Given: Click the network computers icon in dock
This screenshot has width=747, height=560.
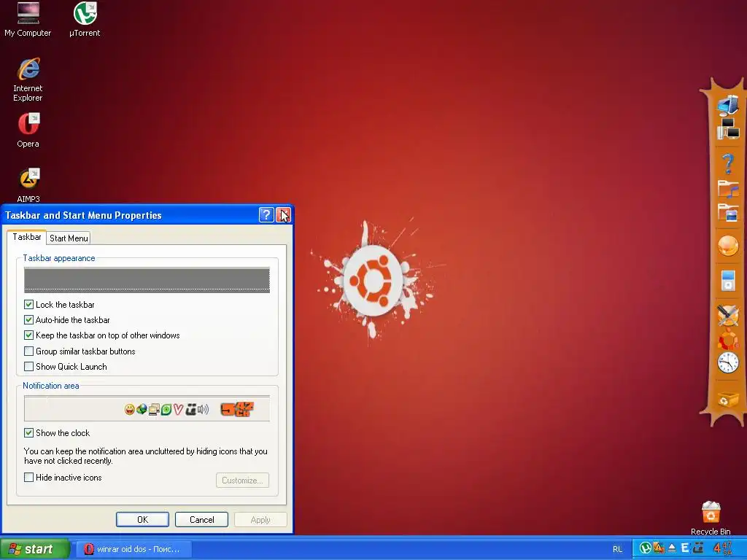Looking at the screenshot, I should click(x=728, y=128).
